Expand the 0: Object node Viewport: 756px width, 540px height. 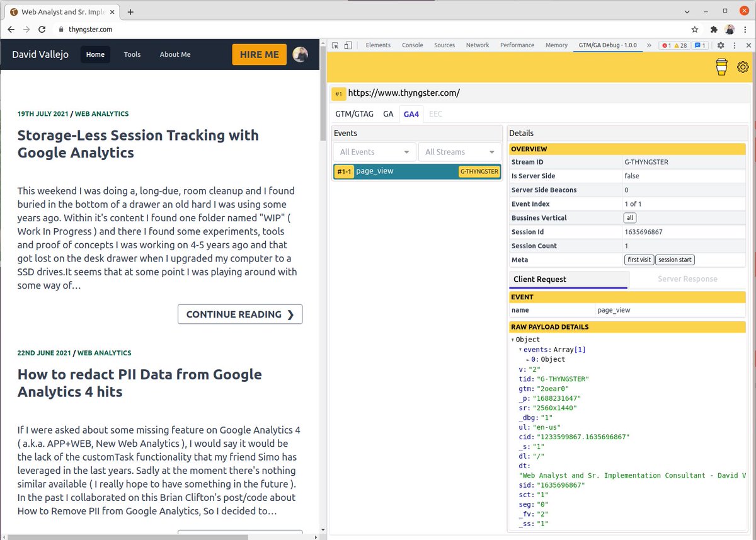pos(528,359)
